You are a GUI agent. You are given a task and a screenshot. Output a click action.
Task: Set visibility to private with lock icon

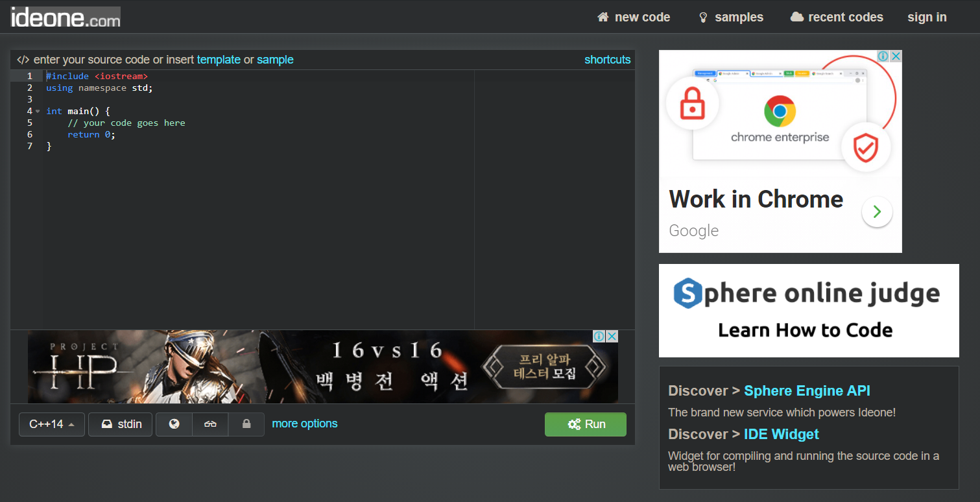pyautogui.click(x=246, y=424)
